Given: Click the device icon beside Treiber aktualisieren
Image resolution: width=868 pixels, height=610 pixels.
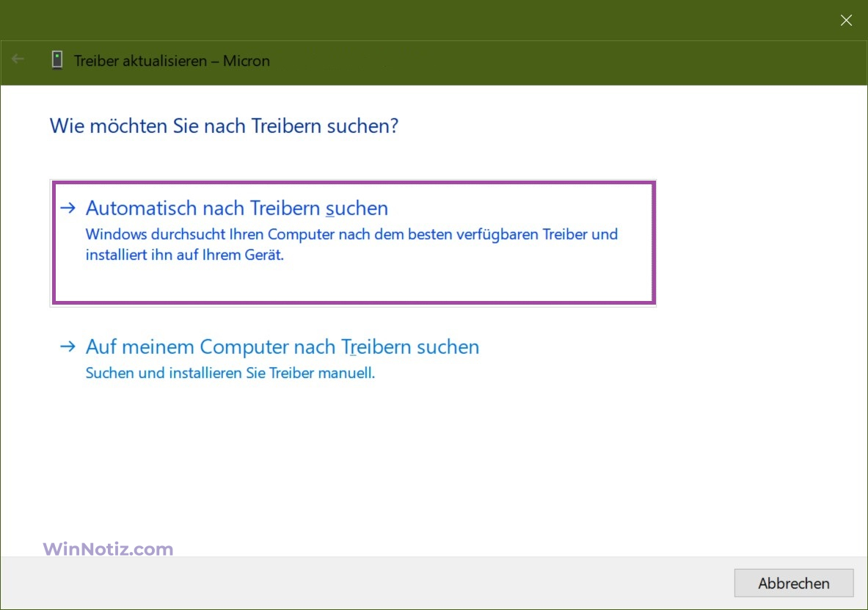Looking at the screenshot, I should click(x=57, y=60).
